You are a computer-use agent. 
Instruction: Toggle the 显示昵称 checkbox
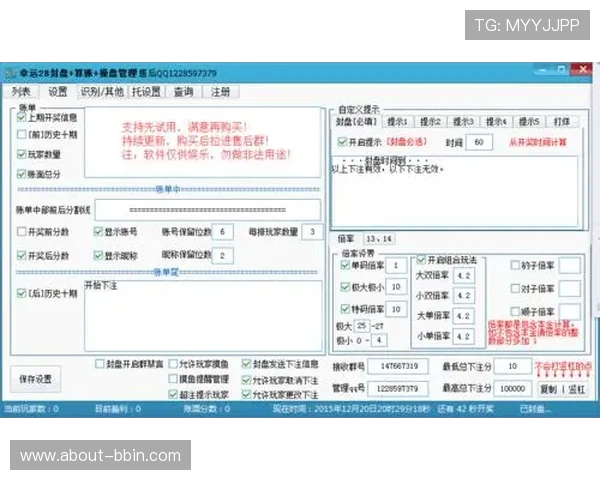pos(98,255)
